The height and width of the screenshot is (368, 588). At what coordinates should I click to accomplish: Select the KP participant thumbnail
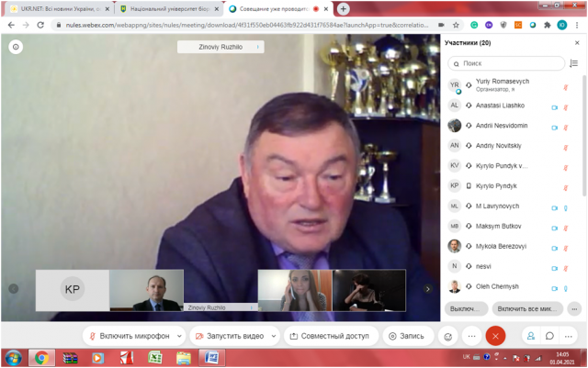click(73, 290)
